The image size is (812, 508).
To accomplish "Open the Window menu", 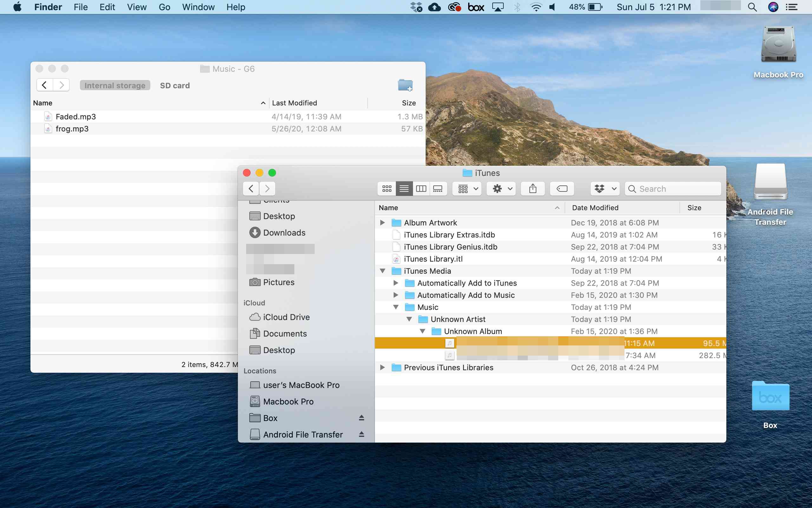I will click(x=198, y=7).
